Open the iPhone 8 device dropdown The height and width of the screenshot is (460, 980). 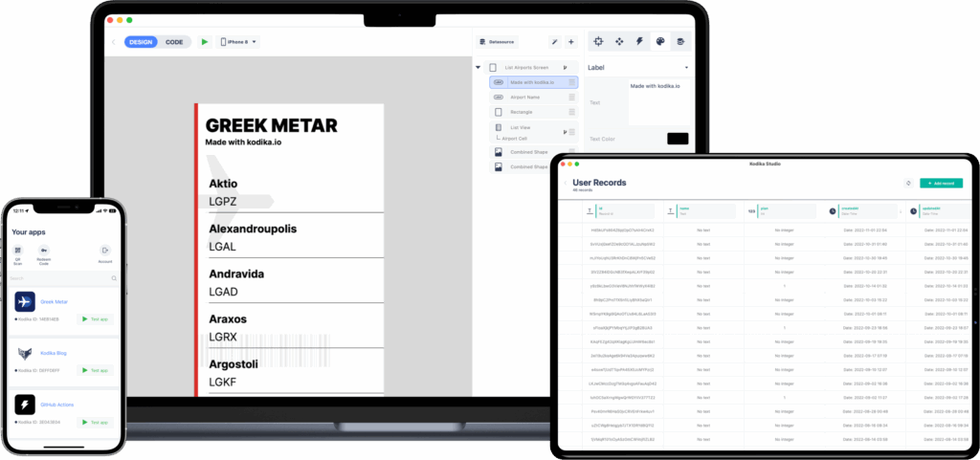(x=239, y=42)
